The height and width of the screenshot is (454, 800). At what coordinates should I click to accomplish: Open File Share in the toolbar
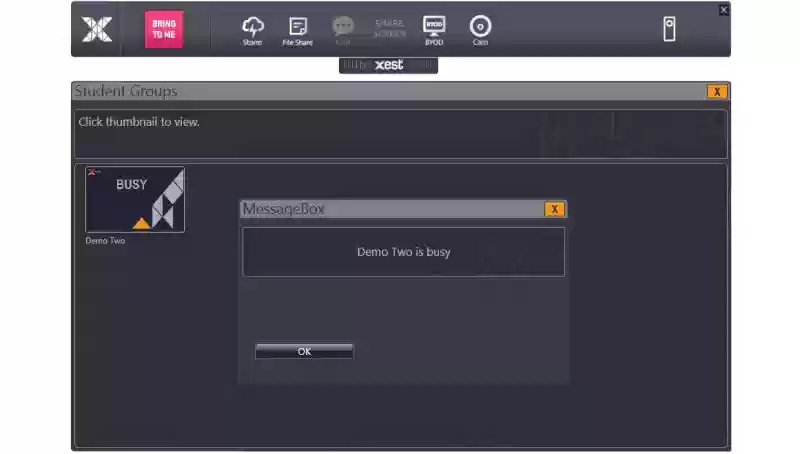pyautogui.click(x=297, y=31)
